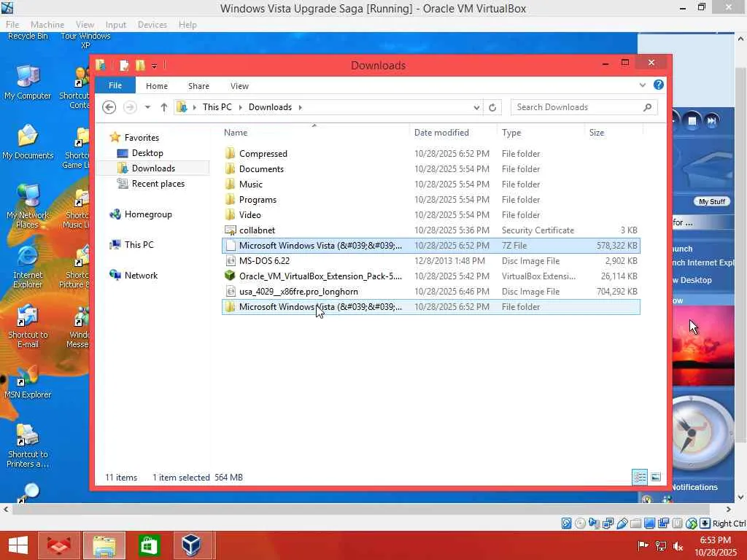Image resolution: width=747 pixels, height=560 pixels.
Task: Open the Recycle Bin desktop icon
Action: click(x=28, y=36)
